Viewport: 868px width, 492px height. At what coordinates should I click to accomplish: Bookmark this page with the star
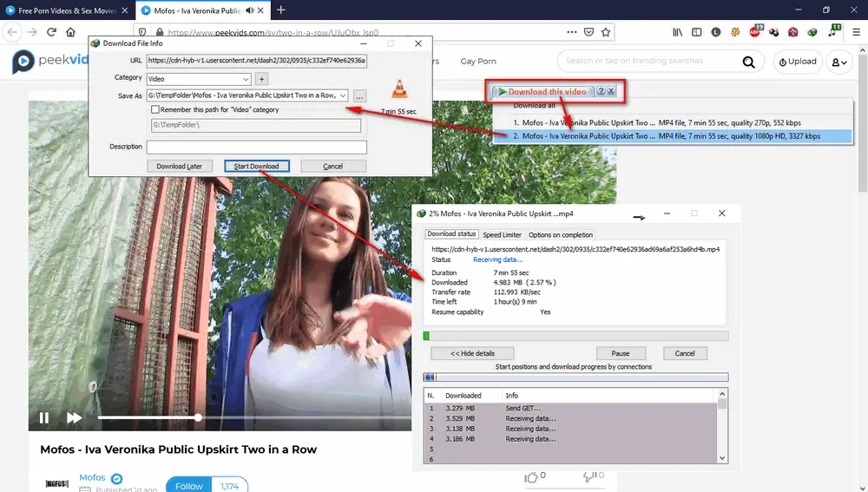click(x=606, y=32)
